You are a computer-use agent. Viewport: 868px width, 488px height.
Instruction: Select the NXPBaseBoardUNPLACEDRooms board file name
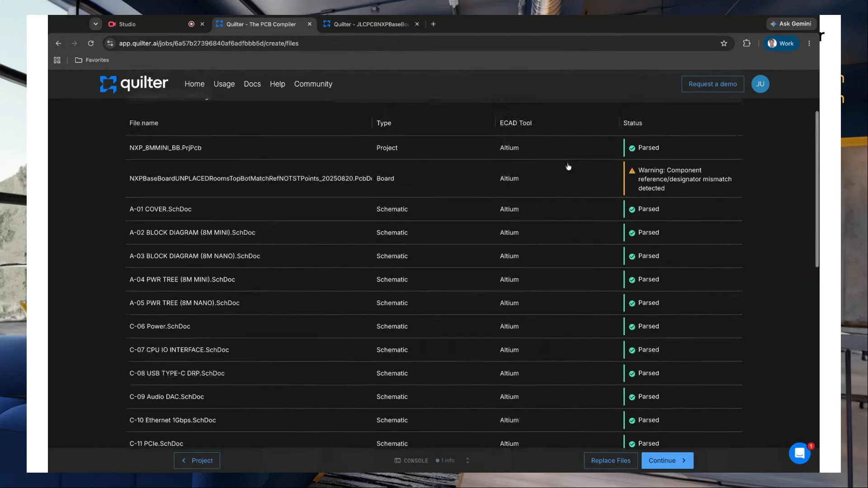[x=250, y=178]
